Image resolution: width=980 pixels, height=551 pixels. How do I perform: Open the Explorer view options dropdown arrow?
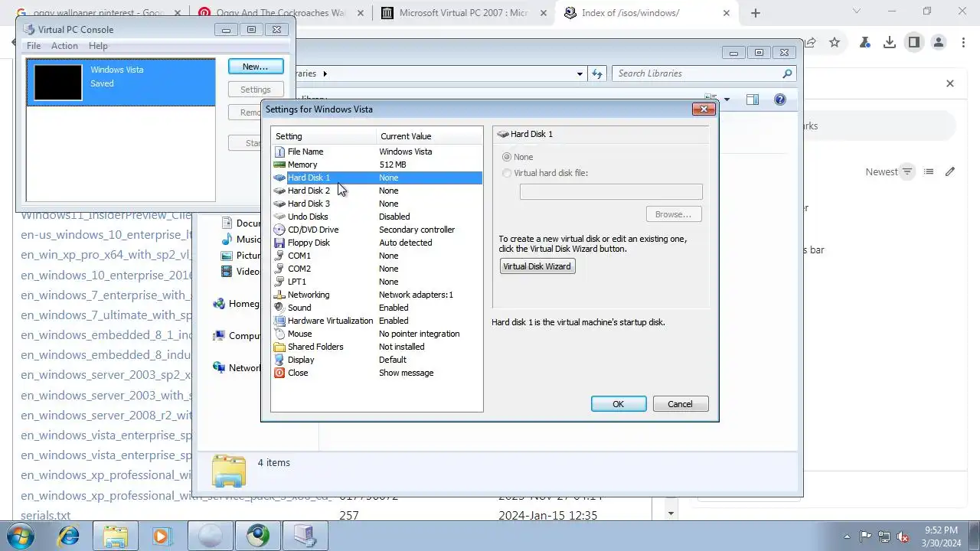point(727,99)
